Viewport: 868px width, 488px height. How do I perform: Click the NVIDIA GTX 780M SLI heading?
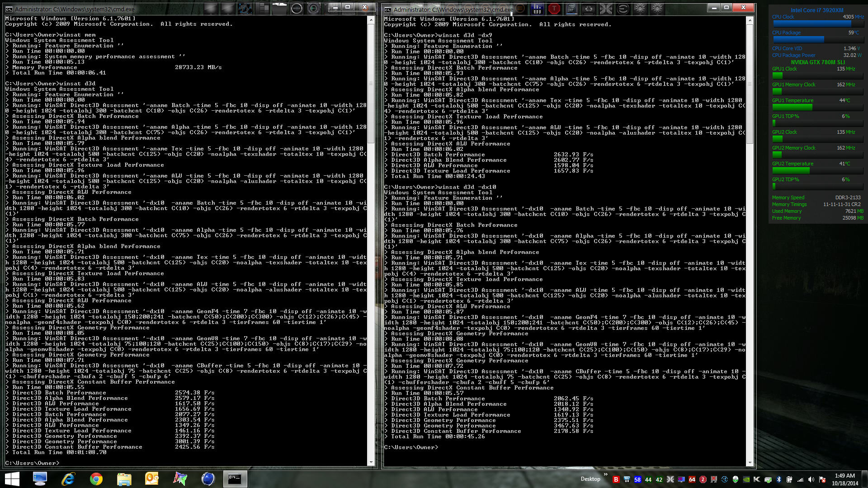[x=818, y=62]
